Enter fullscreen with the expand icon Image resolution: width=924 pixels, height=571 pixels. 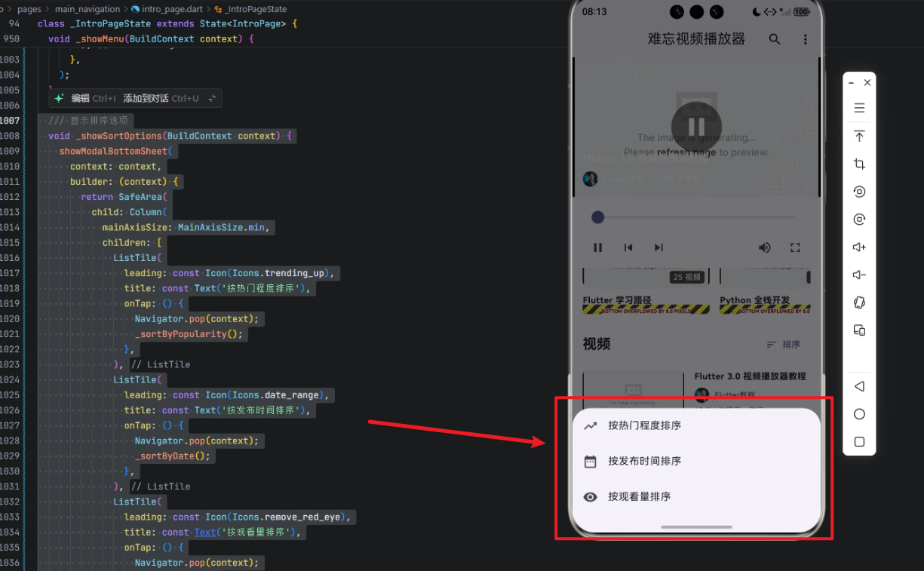click(795, 247)
